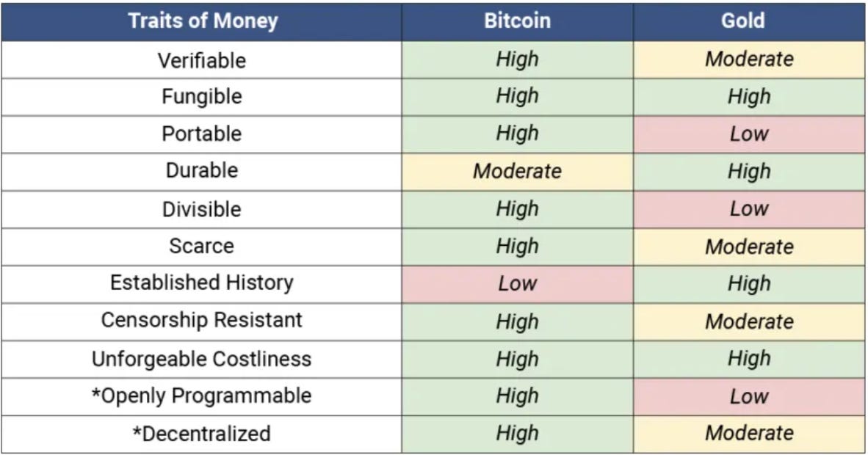Click Gold's Low cell for Openly Programmable
The height and width of the screenshot is (455, 868).
tap(749, 396)
